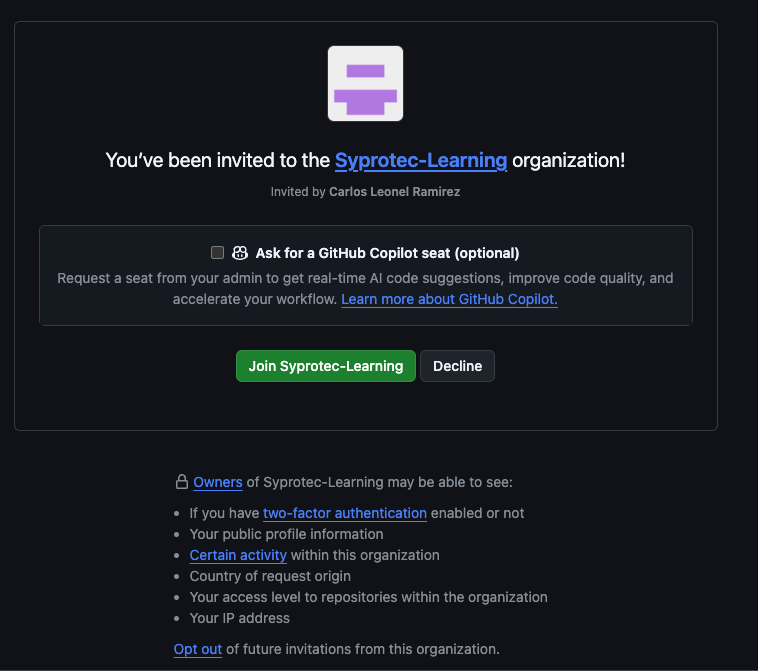Screen dimensions: 758x671
Task: Open the Owners link
Action: point(218,482)
